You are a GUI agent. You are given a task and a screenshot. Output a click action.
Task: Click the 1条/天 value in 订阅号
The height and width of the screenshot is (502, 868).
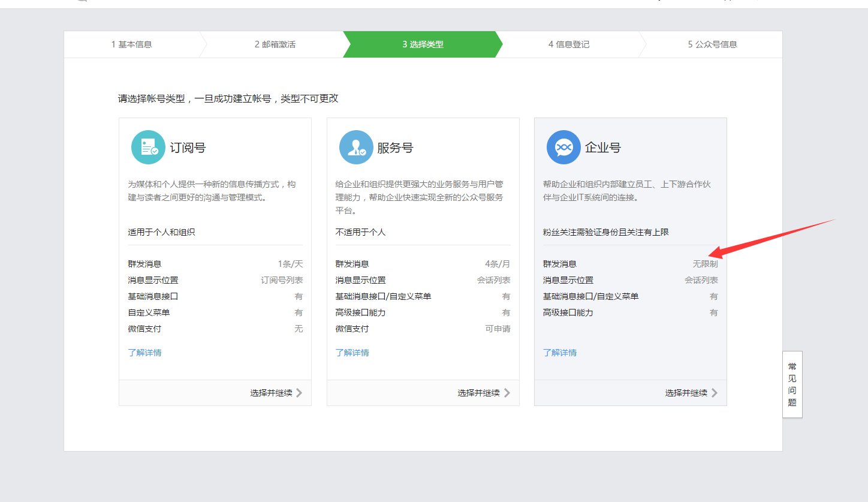[290, 264]
